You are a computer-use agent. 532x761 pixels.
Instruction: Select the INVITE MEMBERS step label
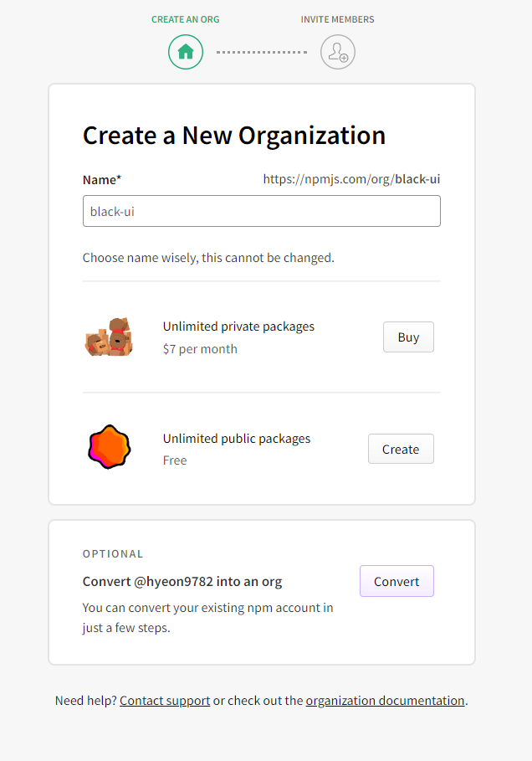coord(338,19)
